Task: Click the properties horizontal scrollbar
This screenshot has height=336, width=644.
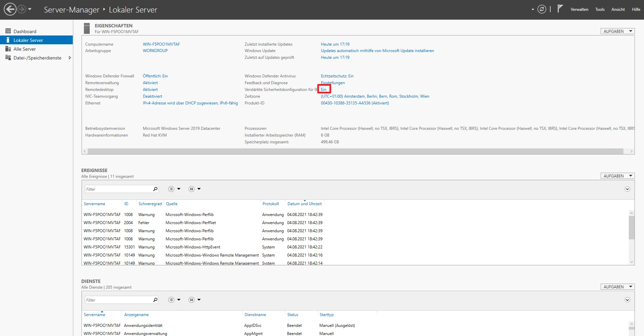Action: pyautogui.click(x=355, y=151)
